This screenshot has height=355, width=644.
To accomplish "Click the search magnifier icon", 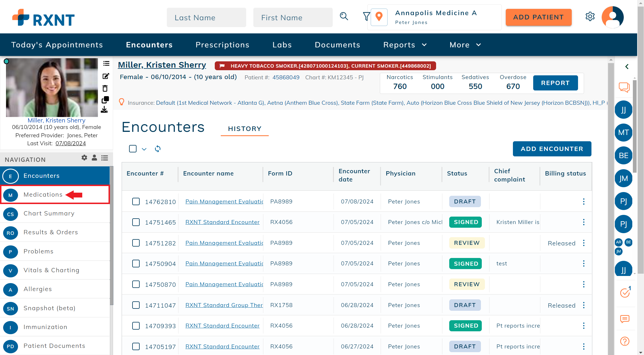I will click(x=344, y=17).
